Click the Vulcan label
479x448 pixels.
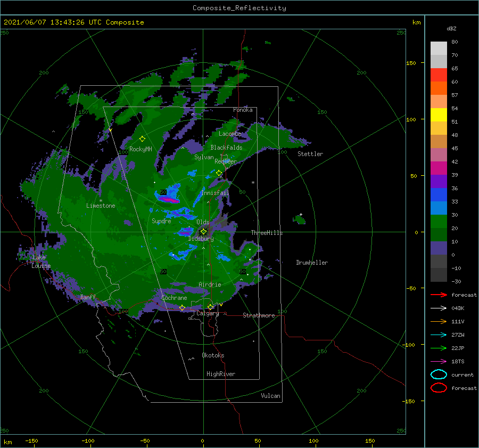point(271,396)
